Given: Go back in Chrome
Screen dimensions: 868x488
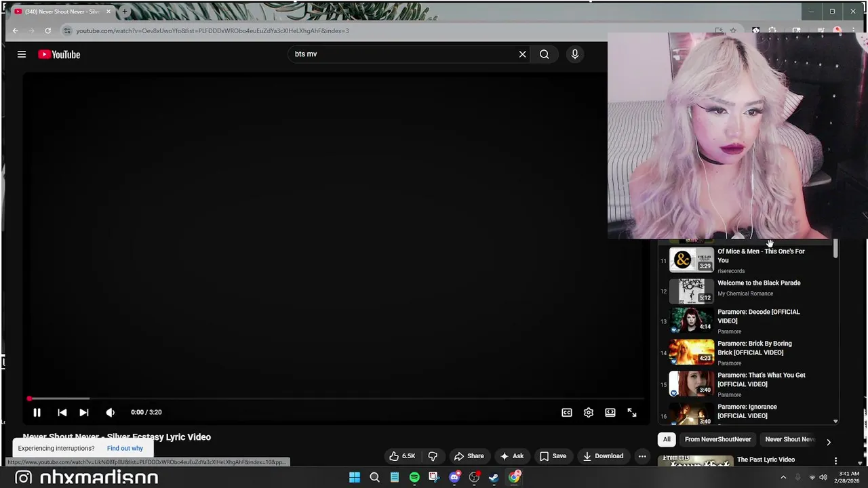Looking at the screenshot, I should [x=15, y=30].
